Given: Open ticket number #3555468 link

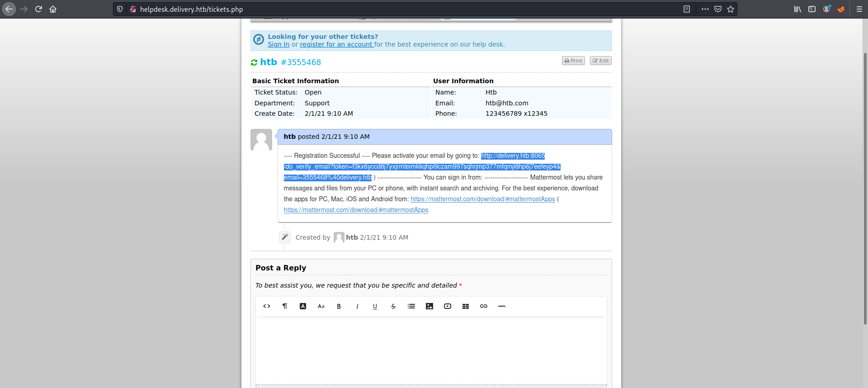Looking at the screenshot, I should click(x=301, y=62).
